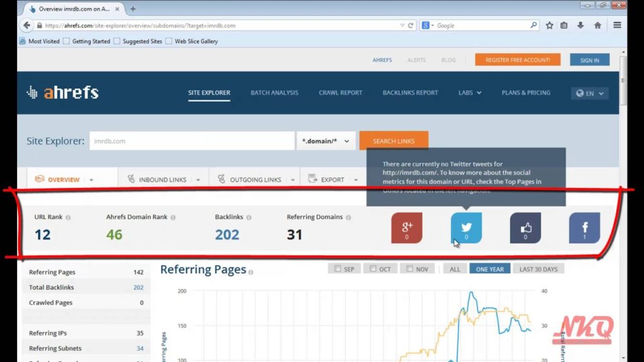
Task: Click the ALERTS top link
Action: (416, 60)
